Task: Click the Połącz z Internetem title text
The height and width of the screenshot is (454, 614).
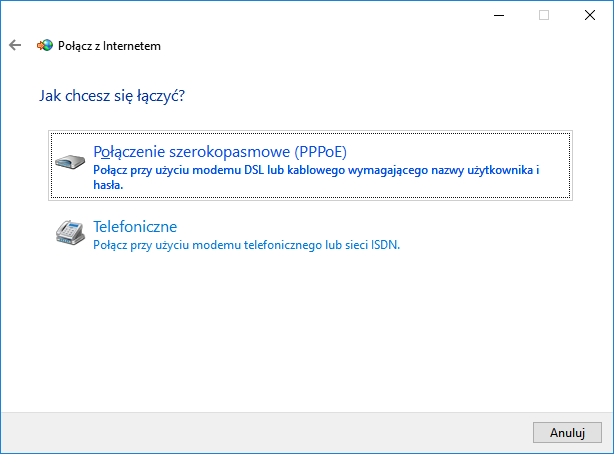Action: pos(110,45)
